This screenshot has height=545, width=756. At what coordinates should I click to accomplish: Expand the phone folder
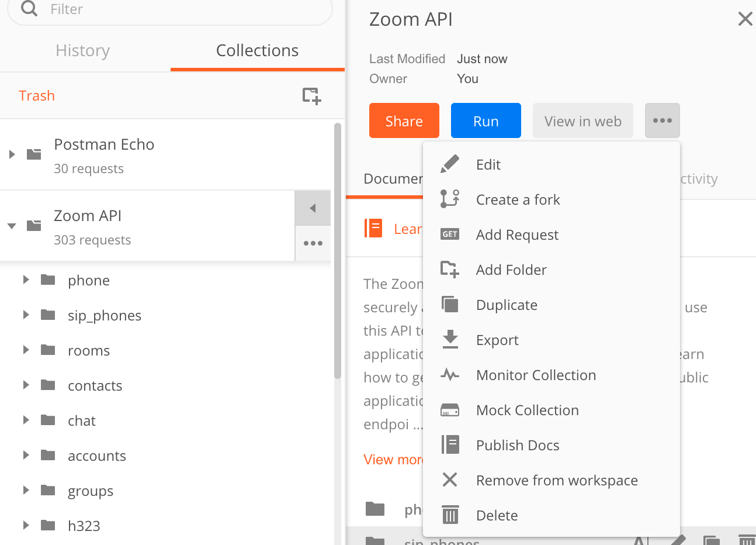point(26,280)
